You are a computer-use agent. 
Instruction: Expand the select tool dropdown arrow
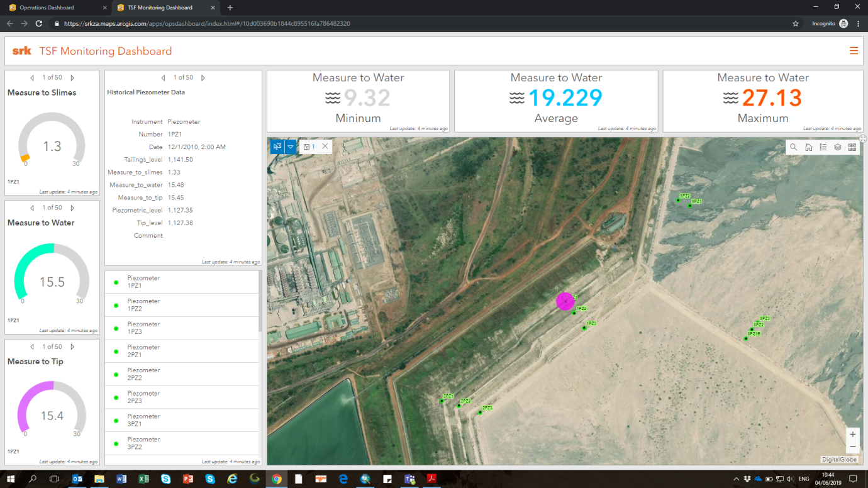coord(291,147)
